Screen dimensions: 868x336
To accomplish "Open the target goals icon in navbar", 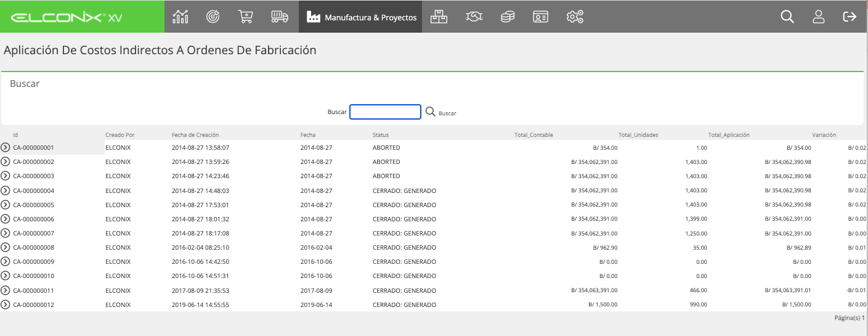I will 213,17.
